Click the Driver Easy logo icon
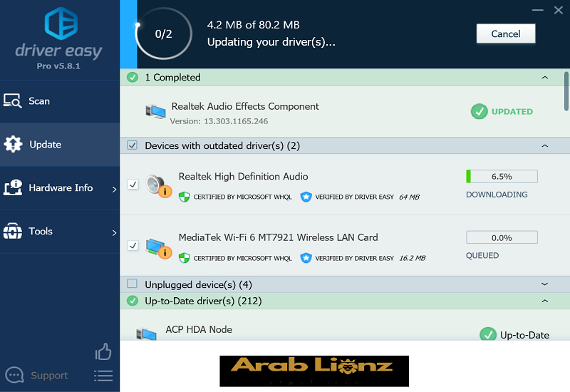 tap(61, 24)
